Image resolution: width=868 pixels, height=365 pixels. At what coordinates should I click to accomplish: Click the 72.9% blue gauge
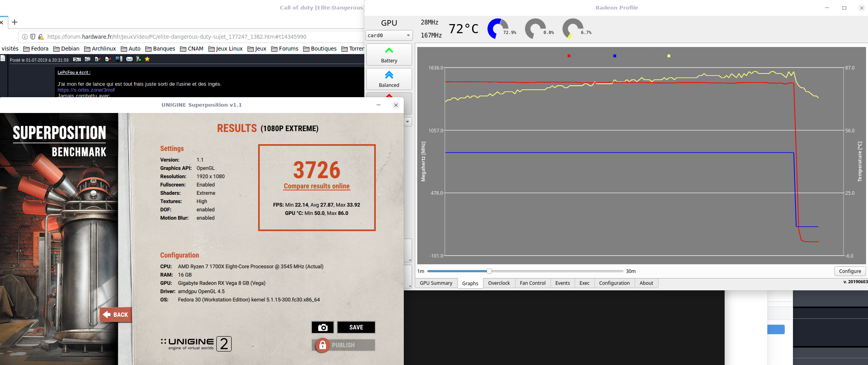point(498,28)
